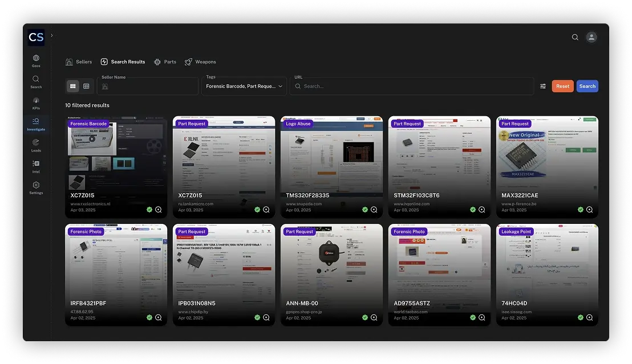This screenshot has width=632, height=364.
Task: Switch to the Search Results tab
Action: (x=123, y=62)
